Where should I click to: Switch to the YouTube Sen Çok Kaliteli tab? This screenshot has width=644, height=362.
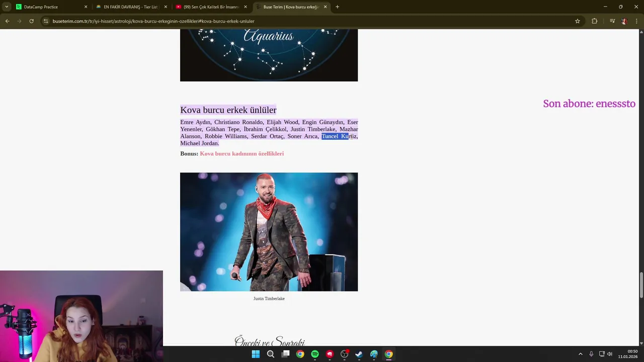[x=211, y=7]
